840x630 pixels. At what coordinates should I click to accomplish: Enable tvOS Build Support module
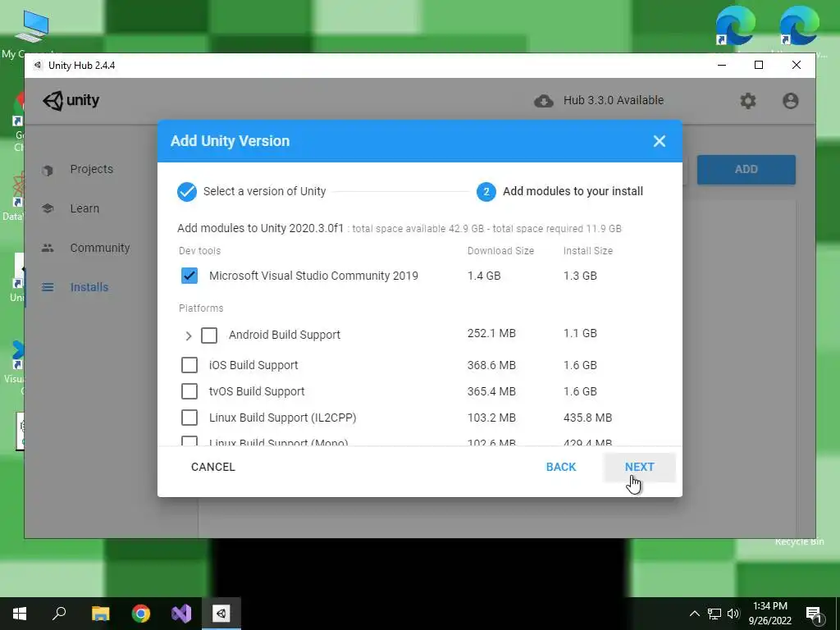pos(189,391)
